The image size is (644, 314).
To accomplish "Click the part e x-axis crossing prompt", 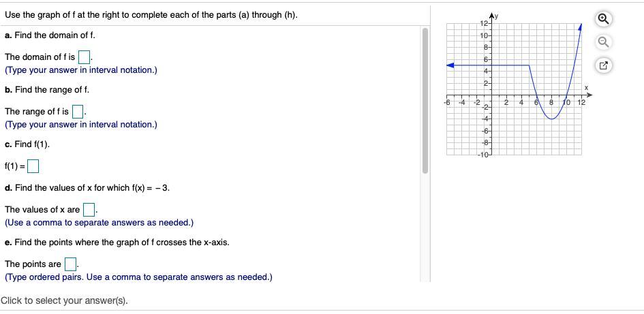I will click(117, 242).
